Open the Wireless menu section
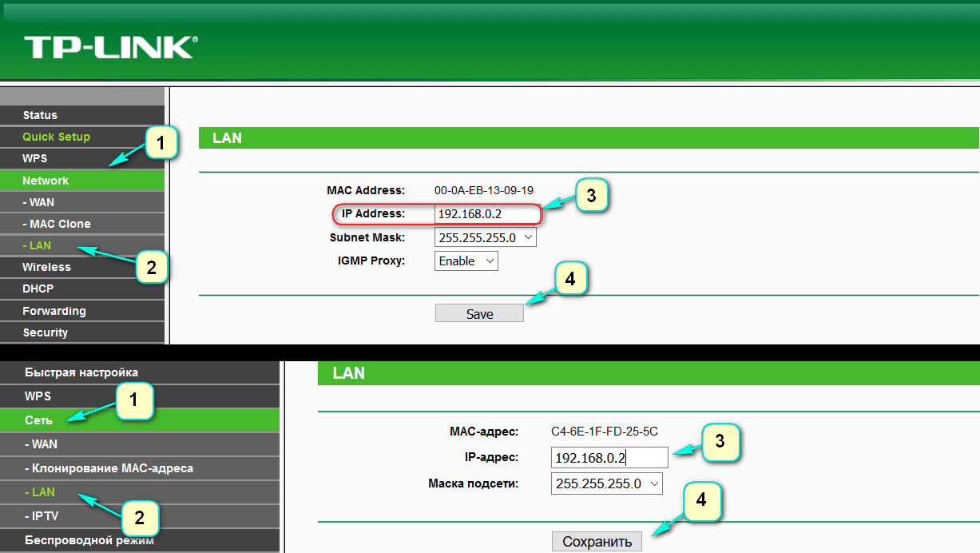Viewport: 980px width, 553px height. point(46,267)
